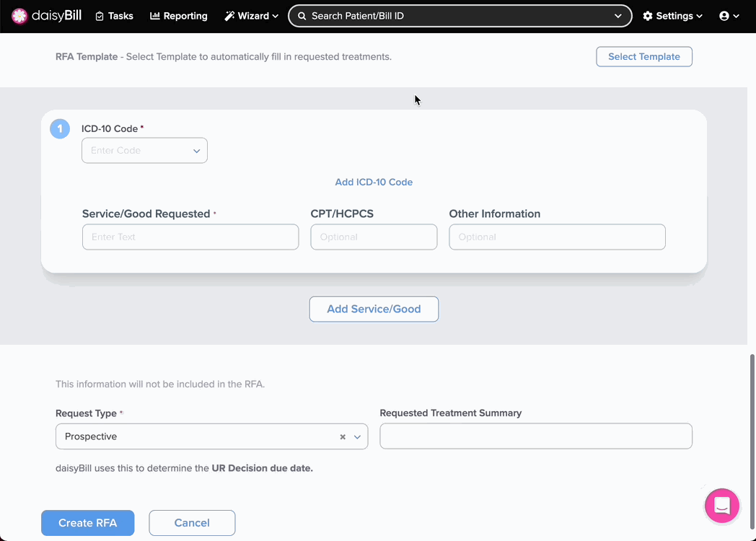The width and height of the screenshot is (756, 541).
Task: Click the Add ICD-10 Code link
Action: [374, 182]
